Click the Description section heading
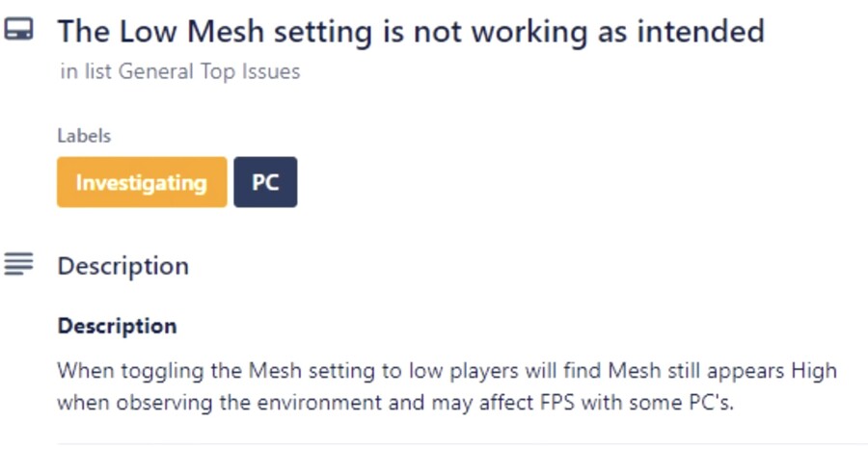 click(x=122, y=266)
